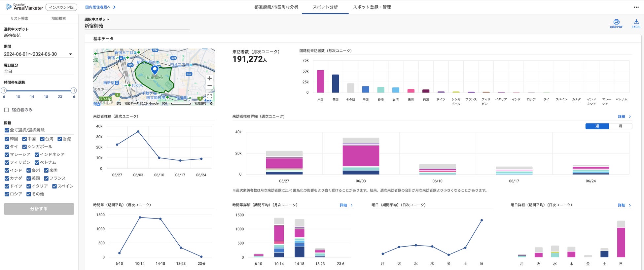
Task: Open map keyboard shortcuts icon
Action: pyautogui.click(x=119, y=104)
